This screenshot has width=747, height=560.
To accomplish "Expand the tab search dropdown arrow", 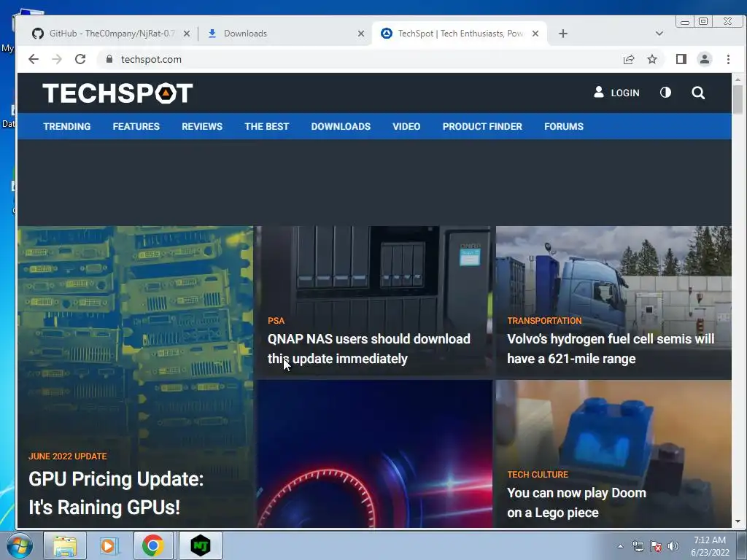I will pos(659,34).
